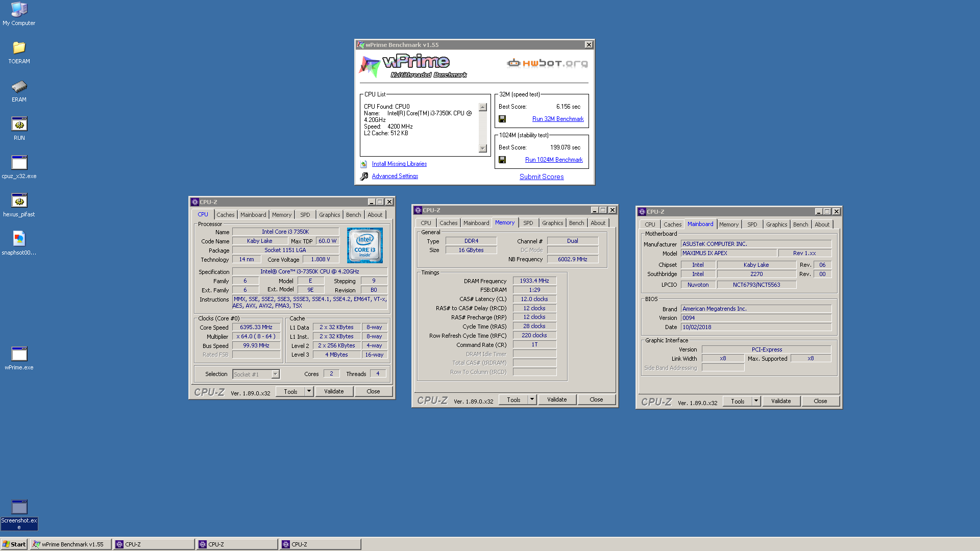Open Mainboard tab in the Memory window

[476, 223]
